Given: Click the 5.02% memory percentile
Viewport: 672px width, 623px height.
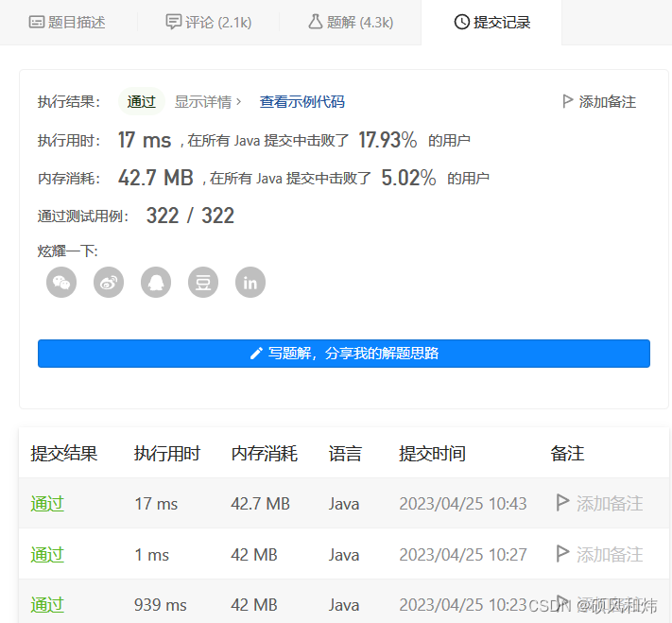Looking at the screenshot, I should (x=408, y=178).
